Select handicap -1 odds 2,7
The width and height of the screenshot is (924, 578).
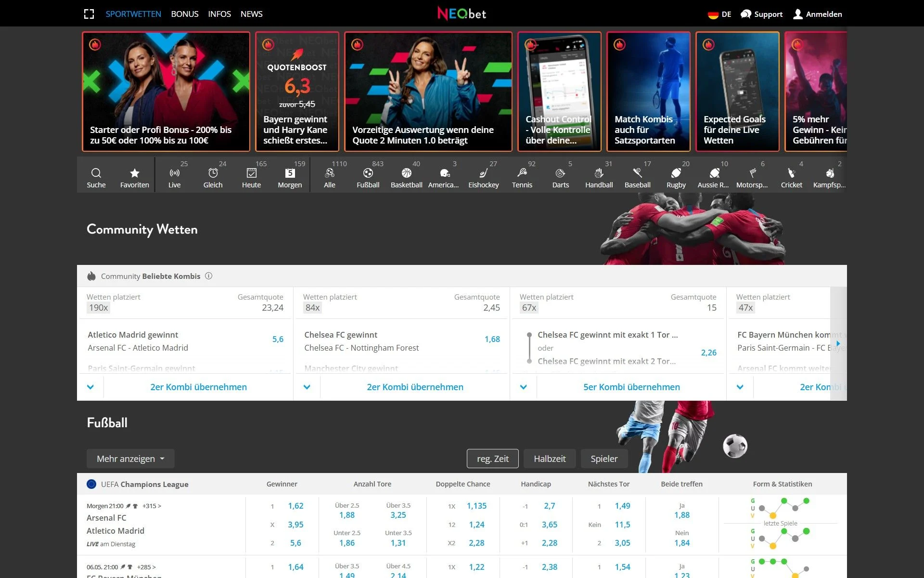point(549,506)
